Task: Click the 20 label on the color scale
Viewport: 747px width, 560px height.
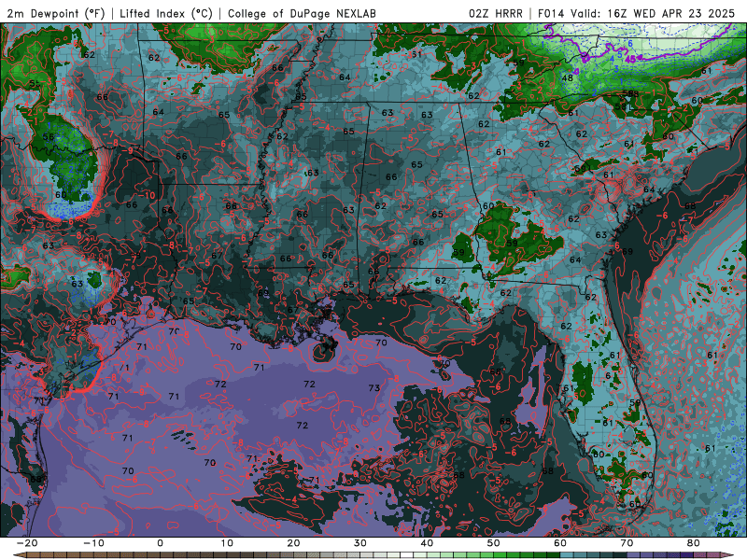Action: [x=293, y=543]
